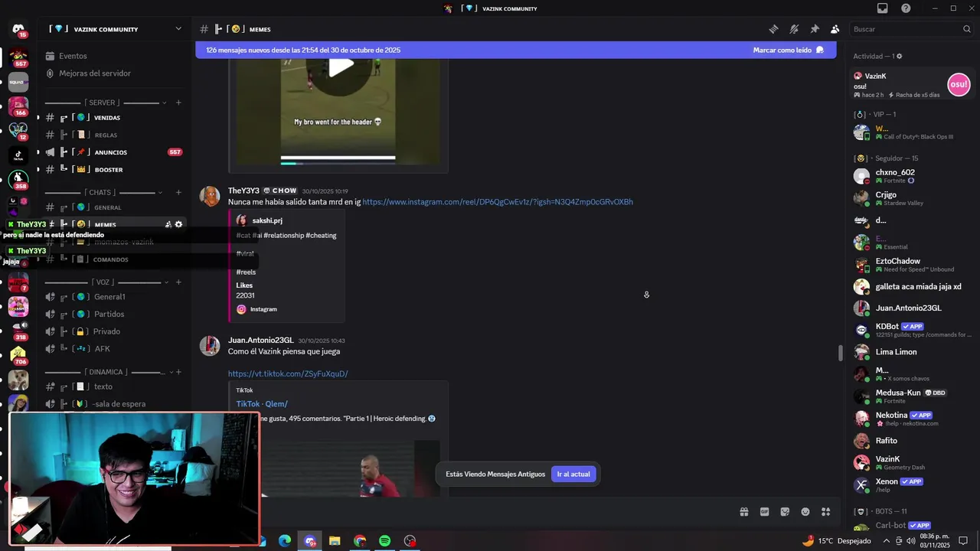Add channel to VOZ category plus
The image size is (980, 551).
[x=178, y=282]
